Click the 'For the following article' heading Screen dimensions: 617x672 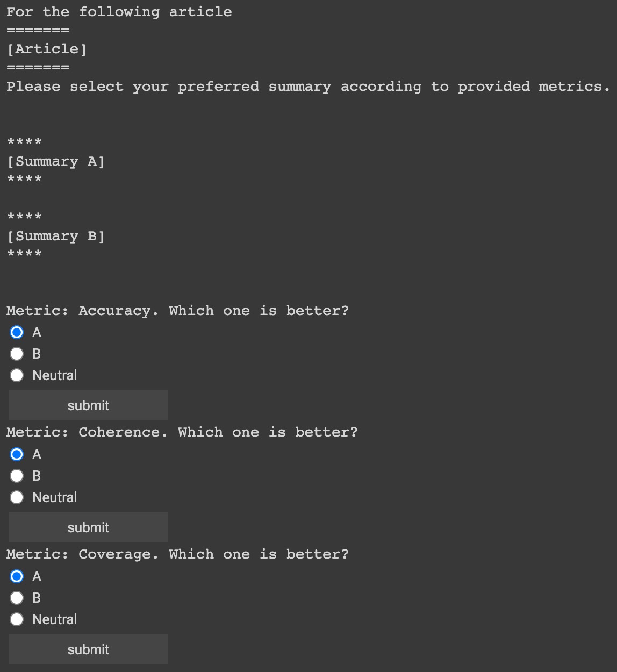119,12
